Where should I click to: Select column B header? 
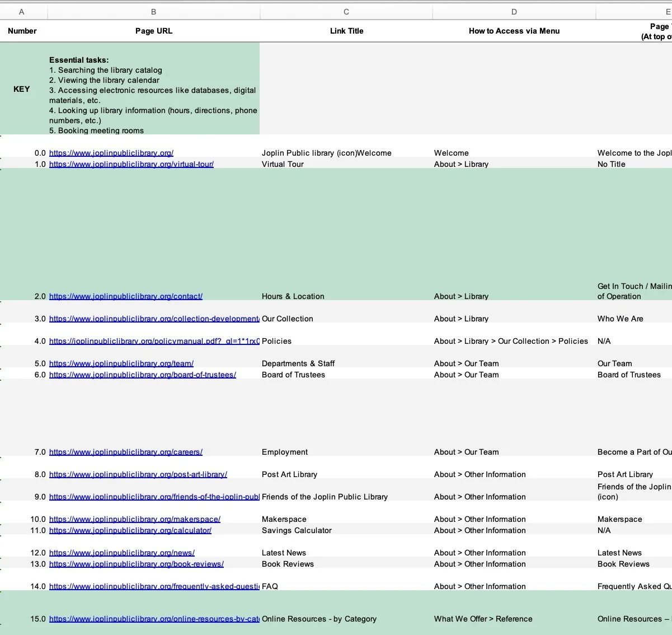[x=154, y=12]
